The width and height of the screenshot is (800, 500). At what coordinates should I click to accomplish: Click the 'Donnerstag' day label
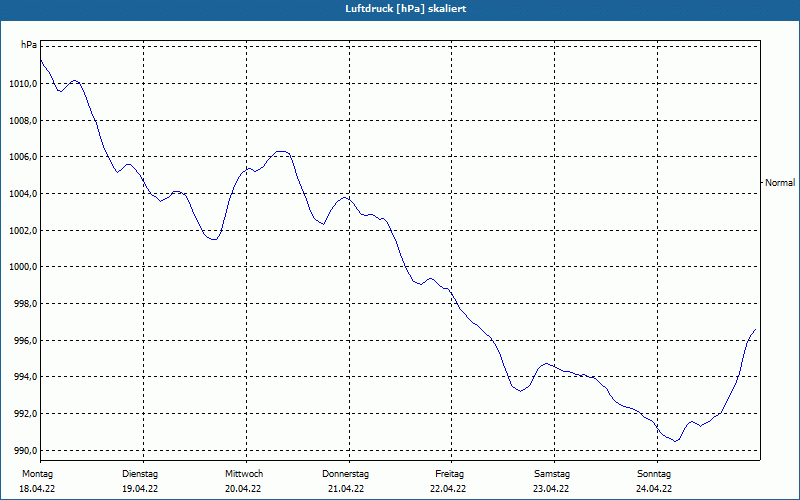[x=345, y=474]
